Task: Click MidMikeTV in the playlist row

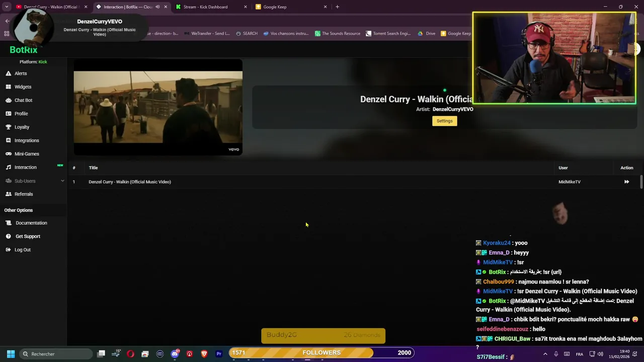Action: pos(570,182)
